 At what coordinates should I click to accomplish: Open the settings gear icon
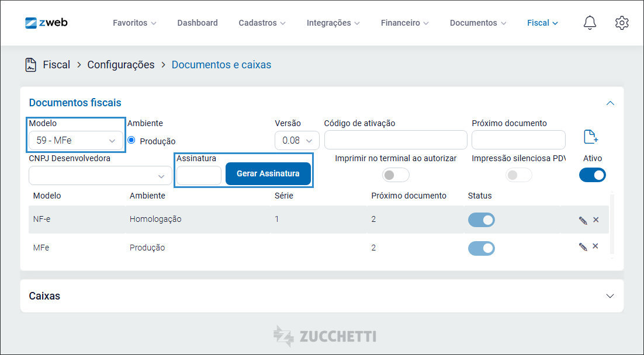pos(622,23)
